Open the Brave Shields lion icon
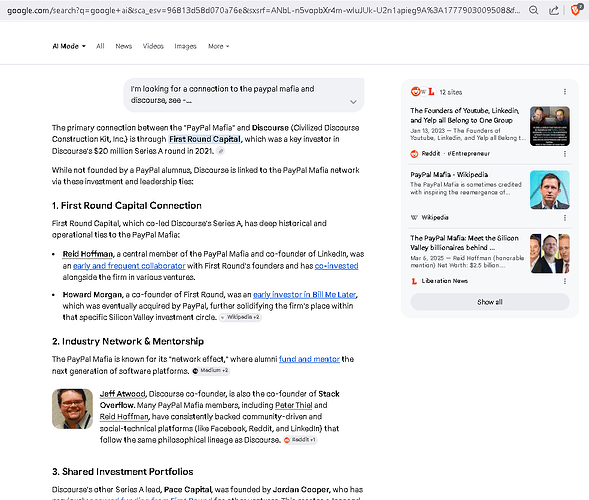The width and height of the screenshot is (589, 500). tap(575, 9)
